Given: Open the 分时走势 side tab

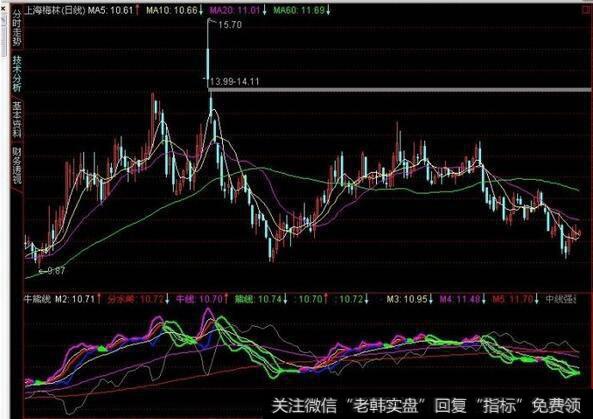Looking at the screenshot, I should click(17, 28).
